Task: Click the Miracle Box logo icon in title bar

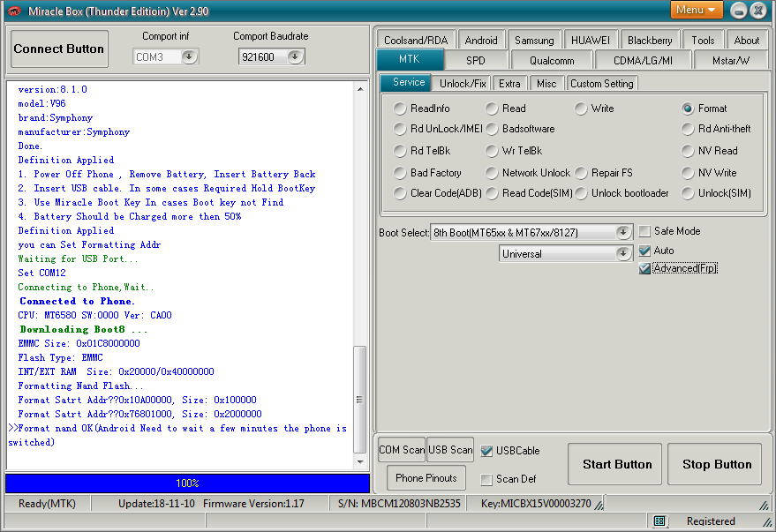Action: pyautogui.click(x=14, y=11)
